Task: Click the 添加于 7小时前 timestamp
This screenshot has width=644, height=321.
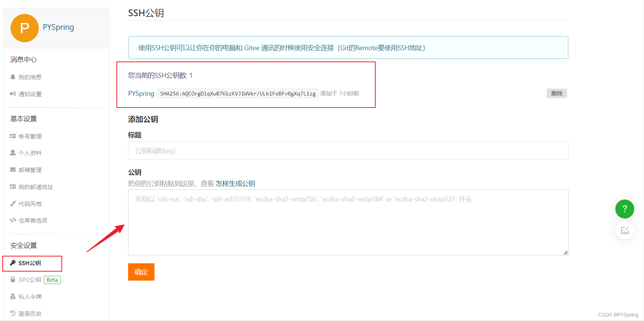Action: tap(340, 94)
